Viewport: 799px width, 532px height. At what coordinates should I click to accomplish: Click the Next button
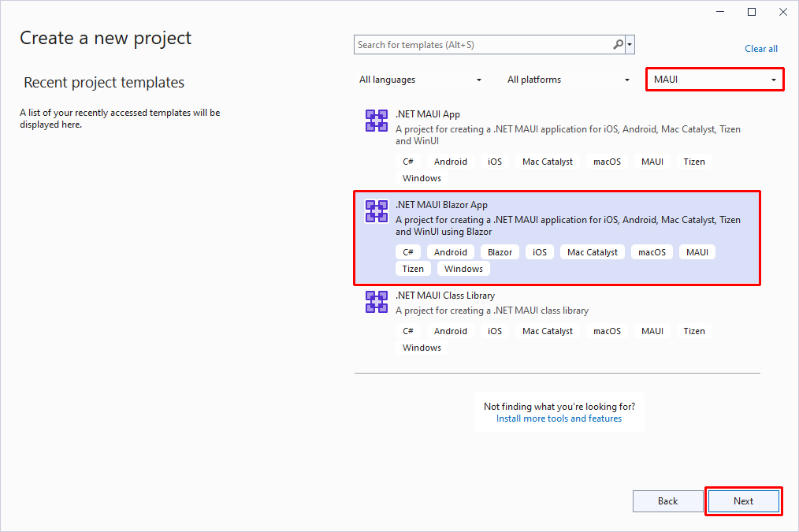tap(744, 501)
